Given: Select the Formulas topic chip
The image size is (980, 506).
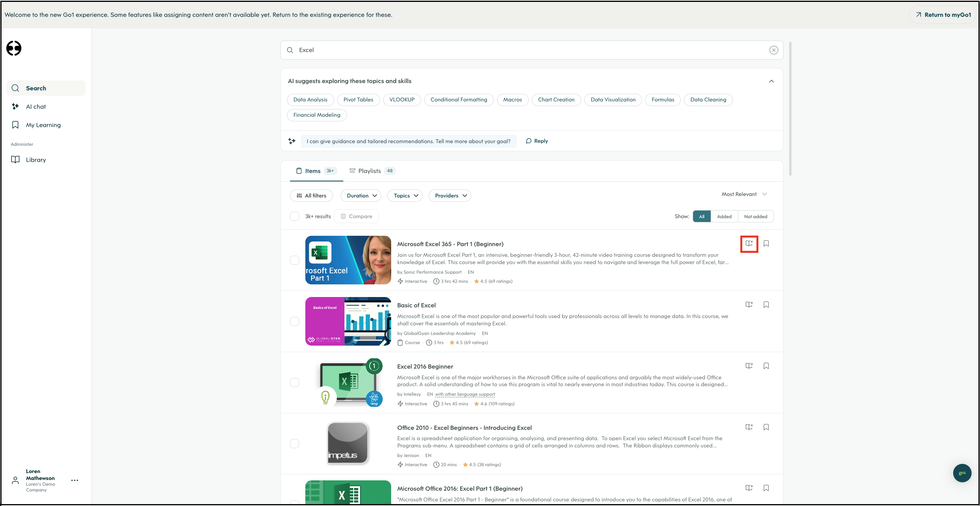Looking at the screenshot, I should [663, 100].
